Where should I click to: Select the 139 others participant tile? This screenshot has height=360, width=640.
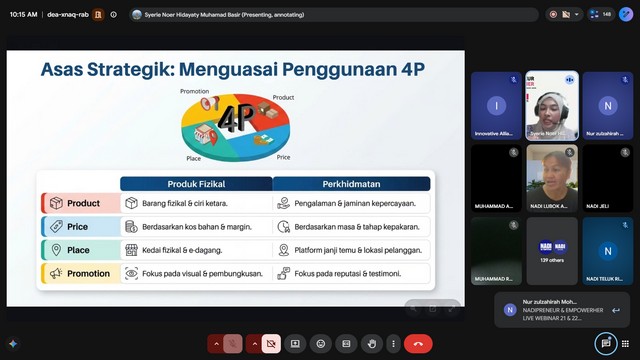tap(552, 251)
